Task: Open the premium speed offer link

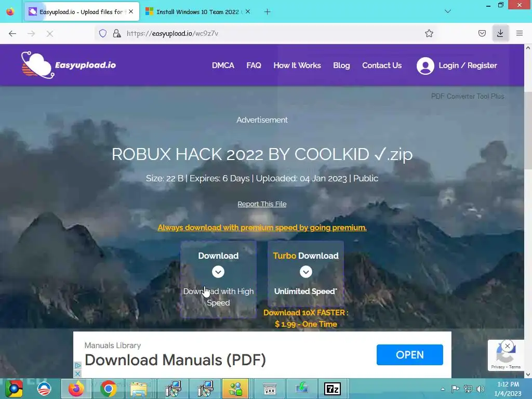Action: click(x=262, y=228)
